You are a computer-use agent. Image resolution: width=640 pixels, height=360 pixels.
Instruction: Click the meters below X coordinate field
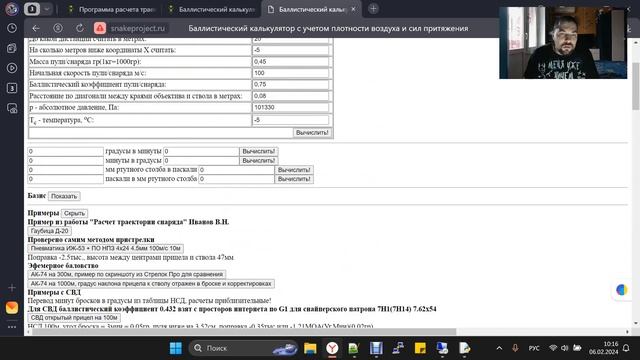point(291,50)
